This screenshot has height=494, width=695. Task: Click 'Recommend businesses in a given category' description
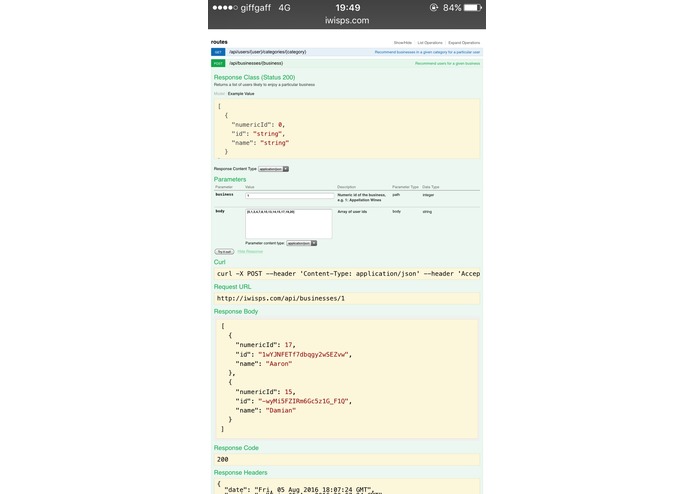pyautogui.click(x=427, y=52)
